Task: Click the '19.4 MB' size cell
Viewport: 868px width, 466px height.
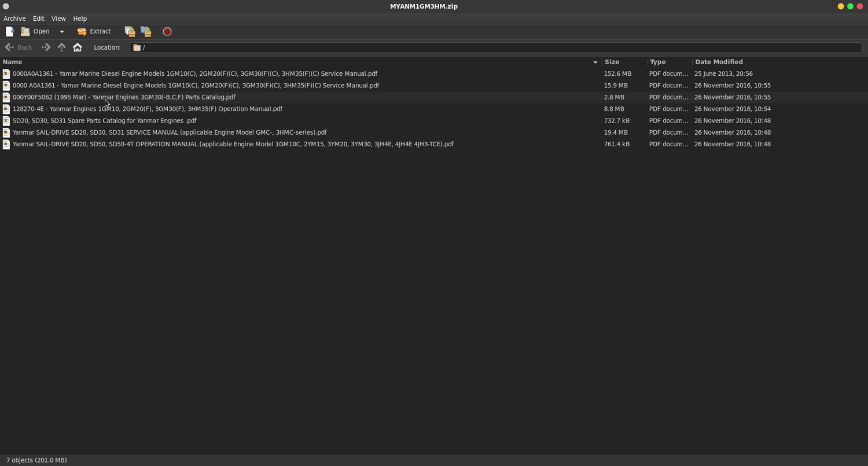Action: click(616, 132)
